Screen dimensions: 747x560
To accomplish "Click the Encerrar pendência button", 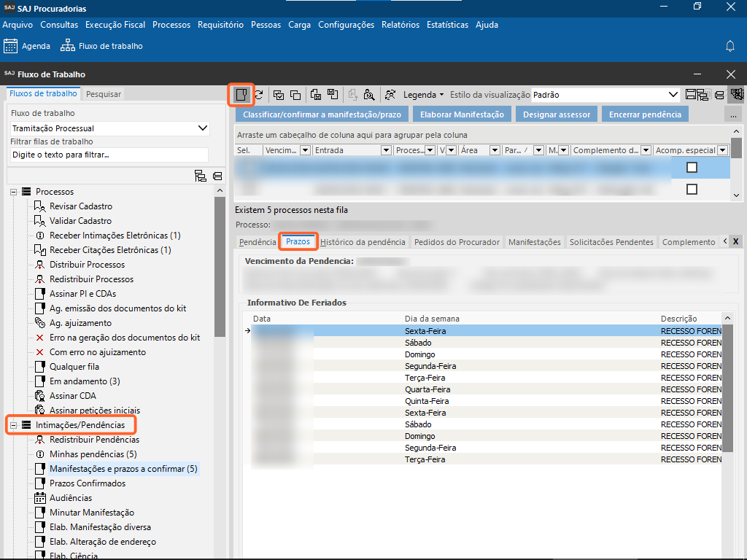I will 645,114.
